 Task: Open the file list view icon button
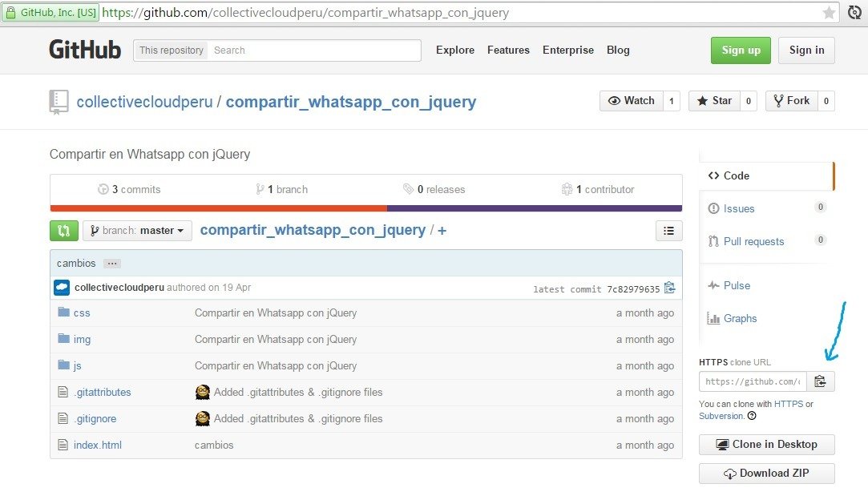click(668, 231)
